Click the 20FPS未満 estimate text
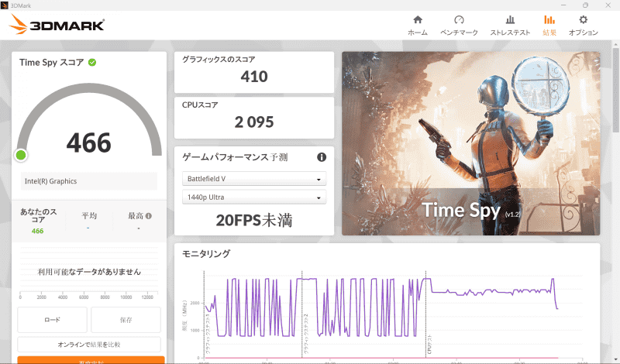Viewport: 620px width, 364px height. (x=254, y=220)
